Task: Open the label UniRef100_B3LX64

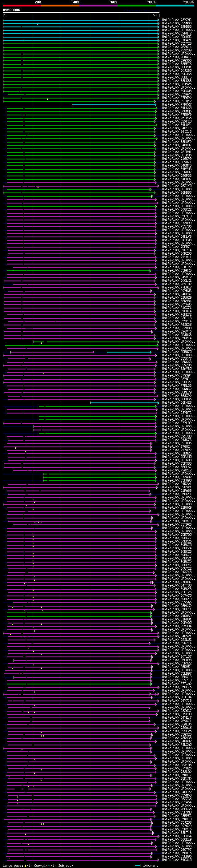Action: [x=177, y=836]
